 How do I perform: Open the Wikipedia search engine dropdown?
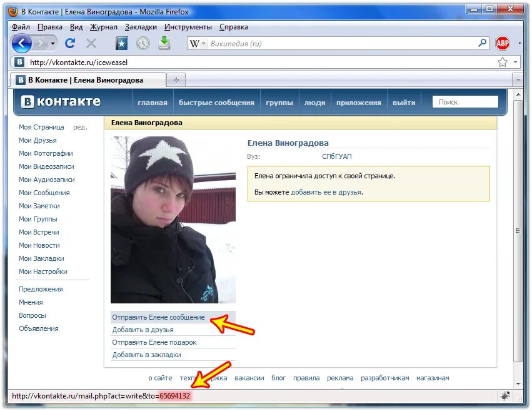(x=198, y=43)
